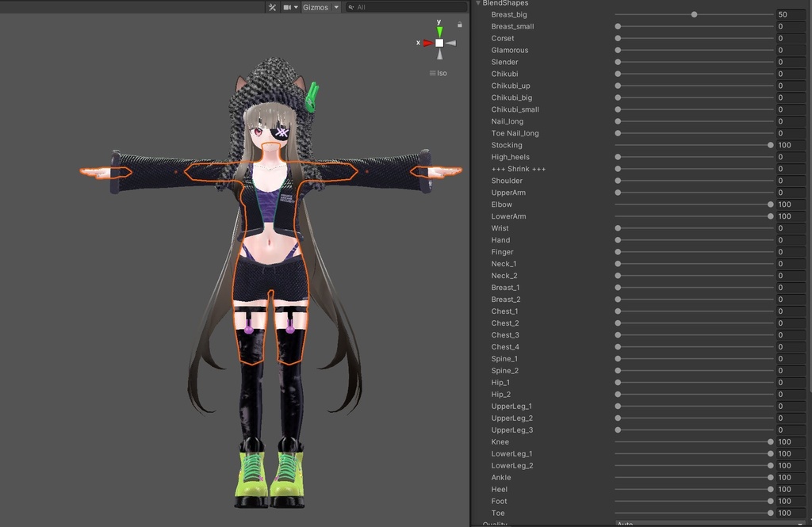The height and width of the screenshot is (527, 812).
Task: Open the Gizmos dropdown arrow
Action: [x=336, y=7]
